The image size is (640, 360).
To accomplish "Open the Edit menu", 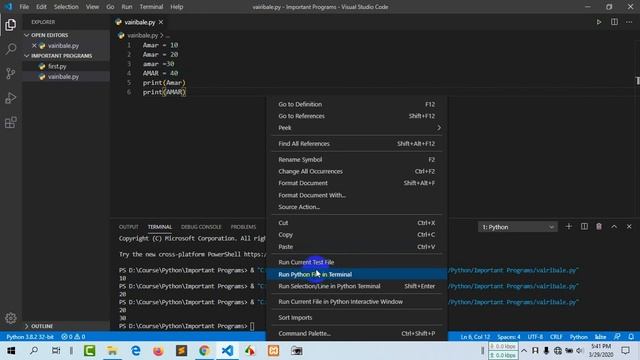I will pos(41,7).
